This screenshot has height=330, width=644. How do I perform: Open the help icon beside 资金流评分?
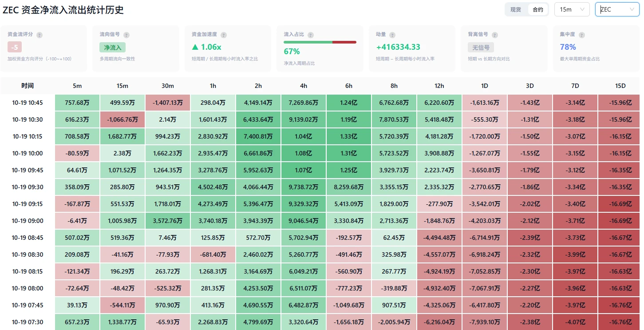click(40, 35)
